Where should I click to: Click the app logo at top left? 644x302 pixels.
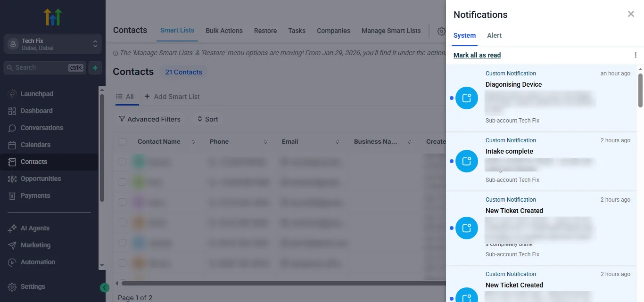pyautogui.click(x=53, y=17)
